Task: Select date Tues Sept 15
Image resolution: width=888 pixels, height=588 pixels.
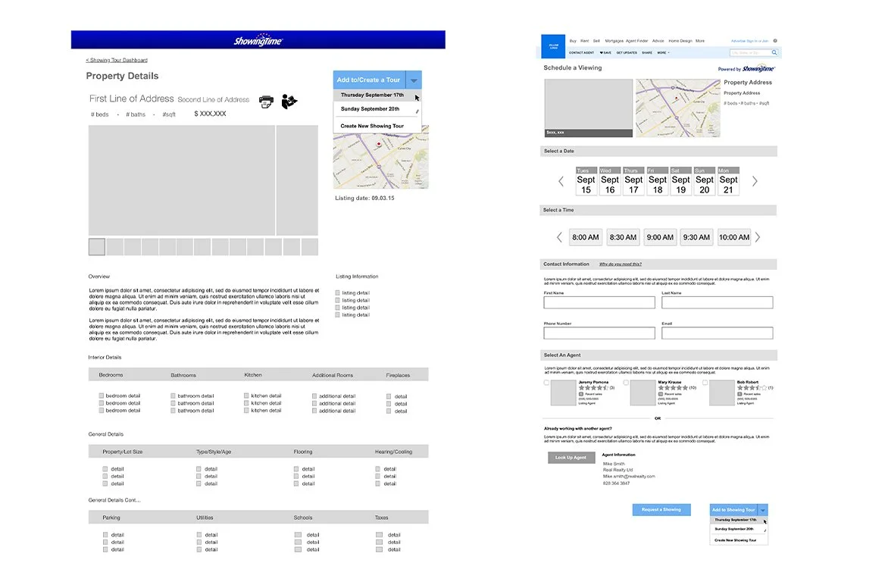Action: [x=586, y=181]
